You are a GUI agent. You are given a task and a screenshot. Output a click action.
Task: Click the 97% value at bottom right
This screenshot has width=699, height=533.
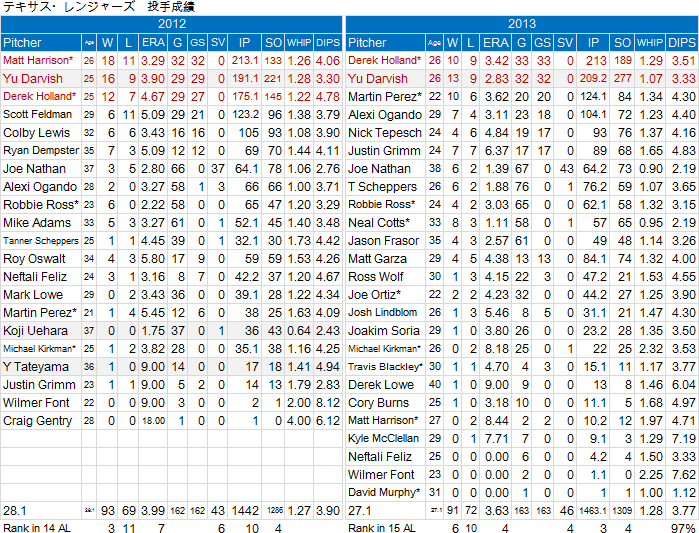pyautogui.click(x=683, y=528)
